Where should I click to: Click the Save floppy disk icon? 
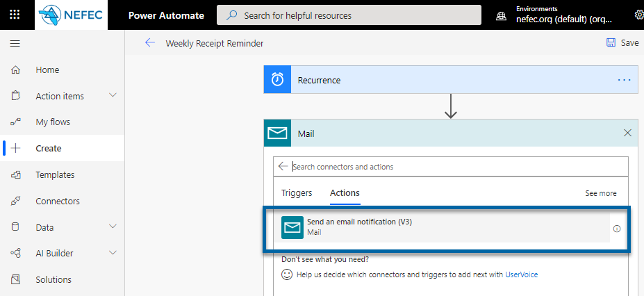(x=611, y=42)
